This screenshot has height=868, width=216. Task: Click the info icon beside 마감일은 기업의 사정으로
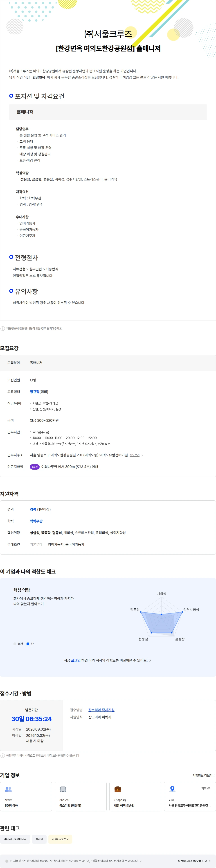pyautogui.click(x=3, y=755)
